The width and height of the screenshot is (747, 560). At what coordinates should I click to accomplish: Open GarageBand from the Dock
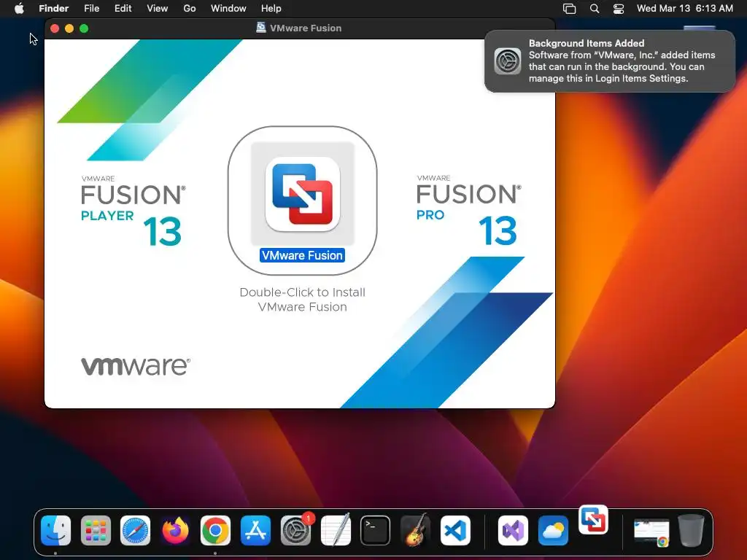pyautogui.click(x=415, y=530)
